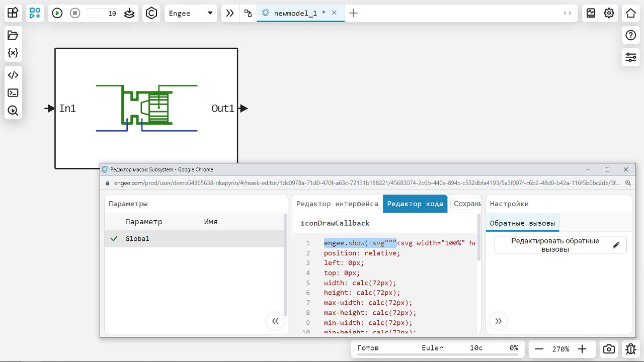
Task: Click the Сохранить button
Action: (x=466, y=204)
